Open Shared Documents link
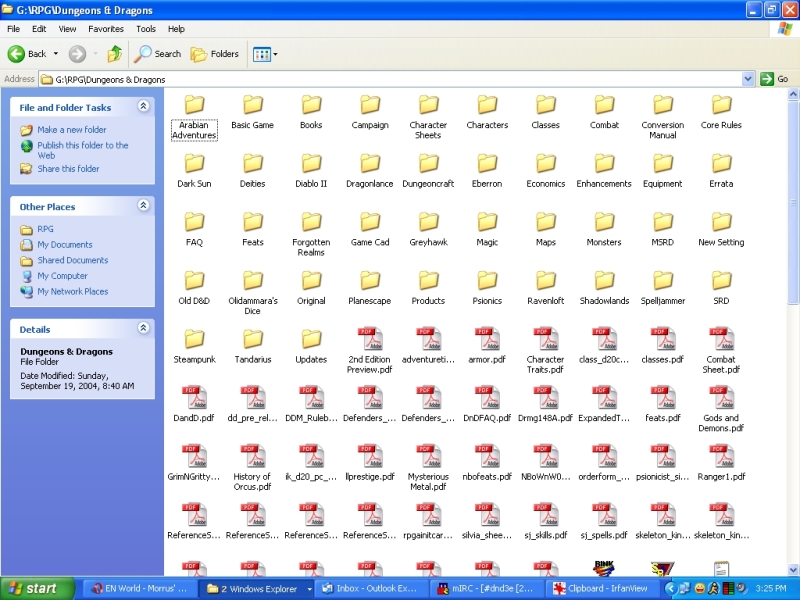The height and width of the screenshot is (600, 800). coord(72,260)
